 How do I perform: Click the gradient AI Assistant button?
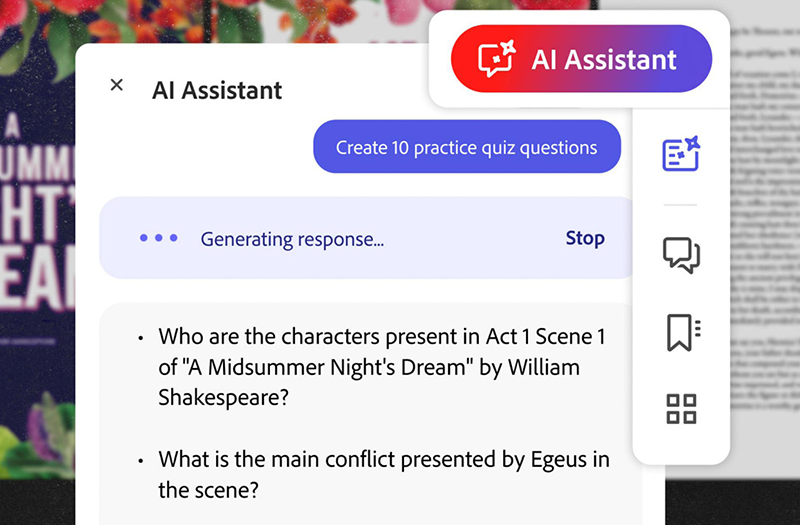pos(580,59)
